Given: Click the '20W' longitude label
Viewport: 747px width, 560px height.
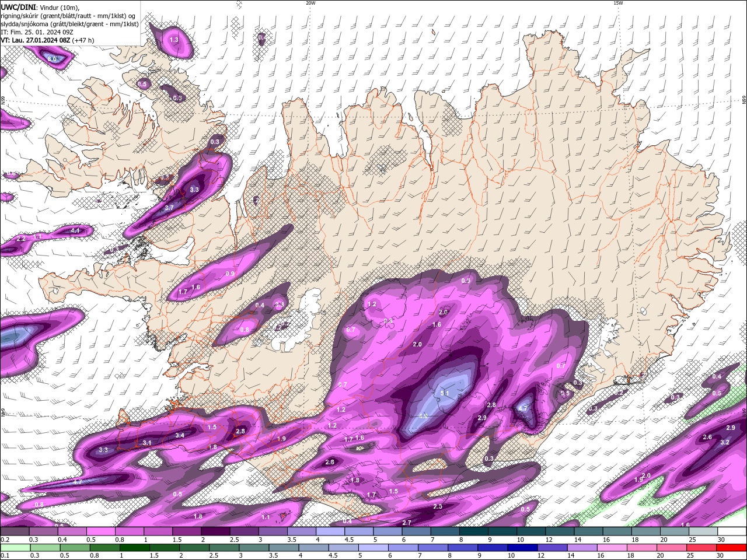Looking at the screenshot, I should point(310,3).
